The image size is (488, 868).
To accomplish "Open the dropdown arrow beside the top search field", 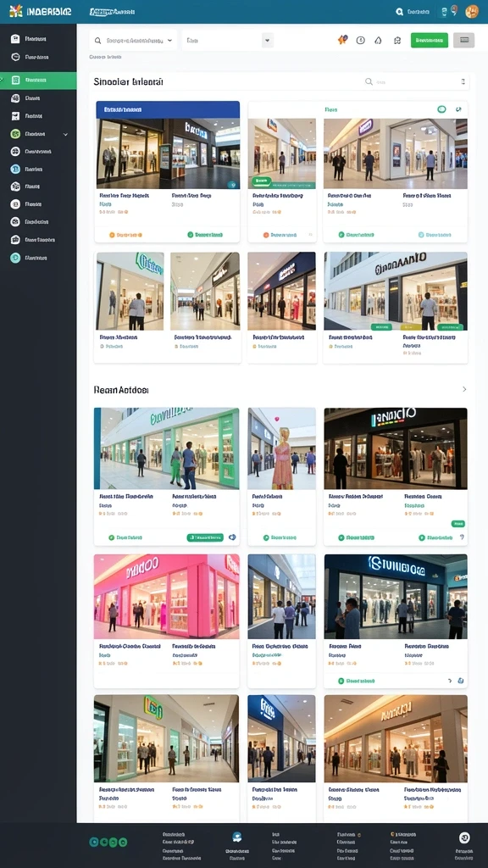I will click(169, 41).
